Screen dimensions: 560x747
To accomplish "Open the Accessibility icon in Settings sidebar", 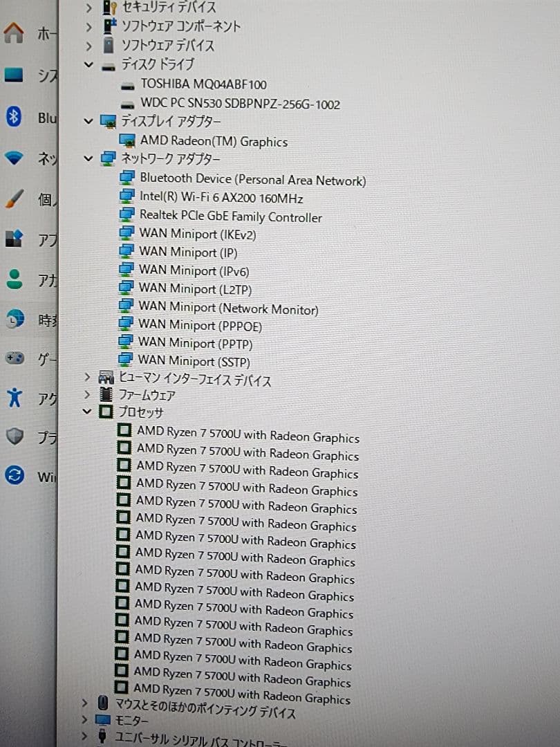I will pos(15,397).
